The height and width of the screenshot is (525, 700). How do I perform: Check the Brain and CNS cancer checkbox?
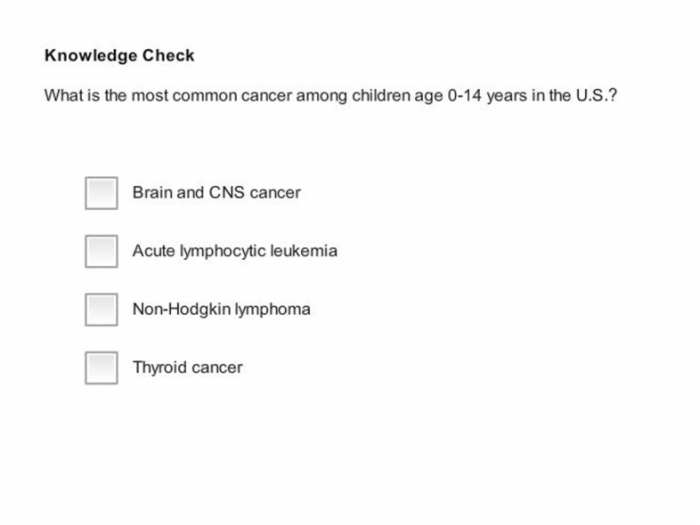tap(101, 193)
